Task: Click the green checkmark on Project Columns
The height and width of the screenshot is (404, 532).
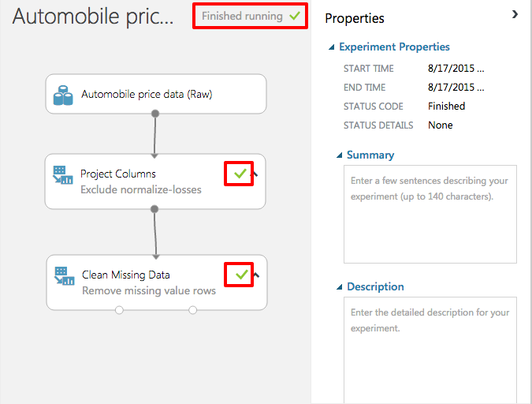Action: [x=240, y=174]
